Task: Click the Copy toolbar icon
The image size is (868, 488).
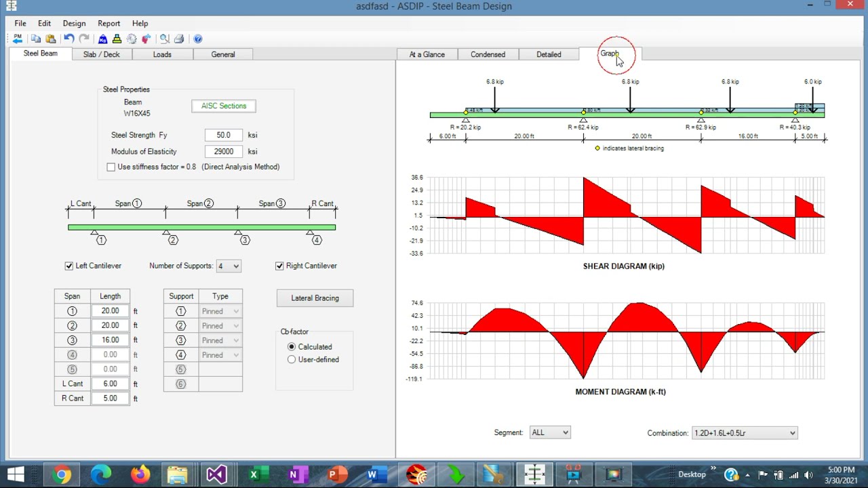Action: [x=36, y=39]
